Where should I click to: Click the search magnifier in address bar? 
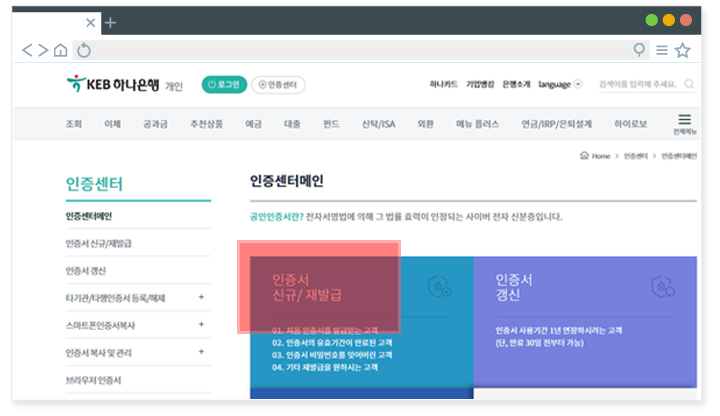pyautogui.click(x=640, y=50)
